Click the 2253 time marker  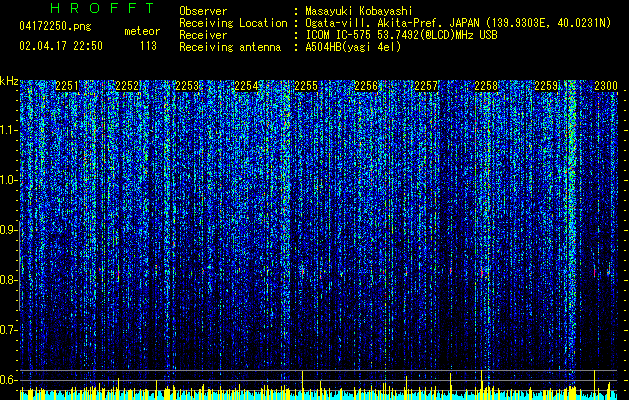[x=187, y=86]
